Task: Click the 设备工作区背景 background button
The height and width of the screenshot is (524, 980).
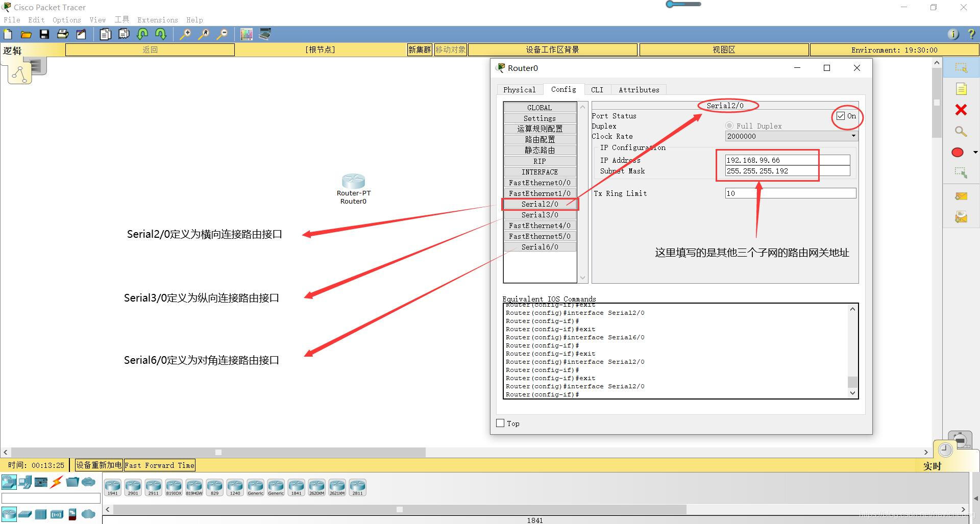Action: tap(552, 49)
